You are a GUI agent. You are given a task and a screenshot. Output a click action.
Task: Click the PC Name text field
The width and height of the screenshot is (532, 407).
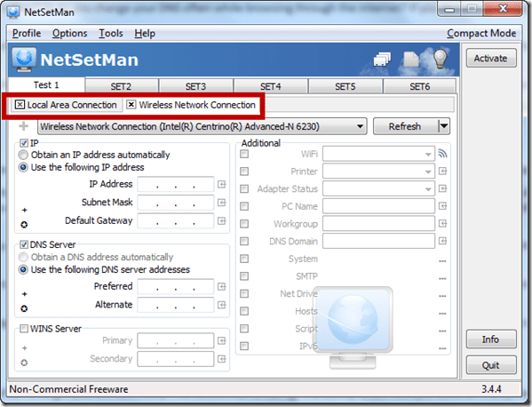[x=378, y=206]
